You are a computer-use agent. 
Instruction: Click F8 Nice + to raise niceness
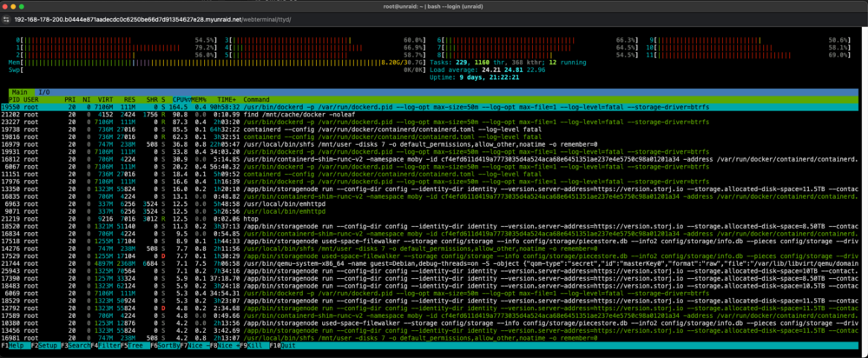coord(225,345)
